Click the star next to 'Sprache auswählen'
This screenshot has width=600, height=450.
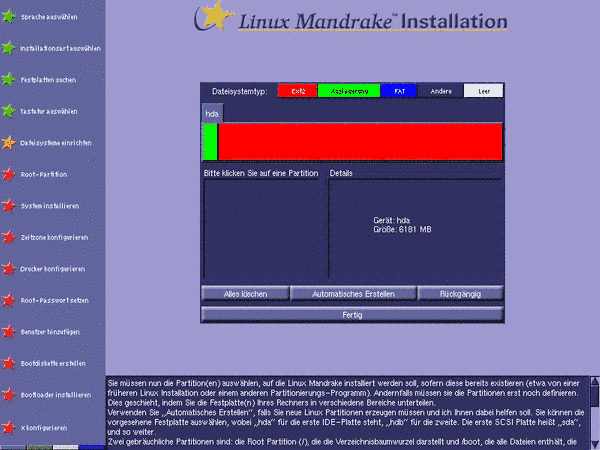pos(9,17)
